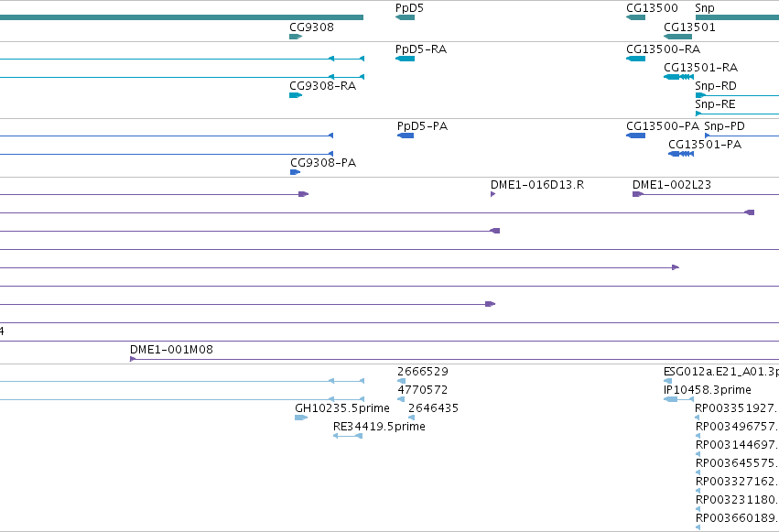Click the 4770572 feature label

tap(422, 390)
